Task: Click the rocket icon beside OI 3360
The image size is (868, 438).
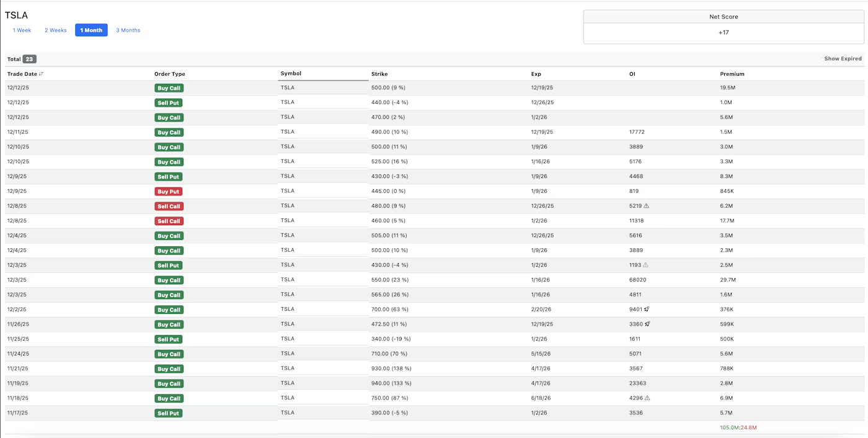Action: pyautogui.click(x=647, y=324)
